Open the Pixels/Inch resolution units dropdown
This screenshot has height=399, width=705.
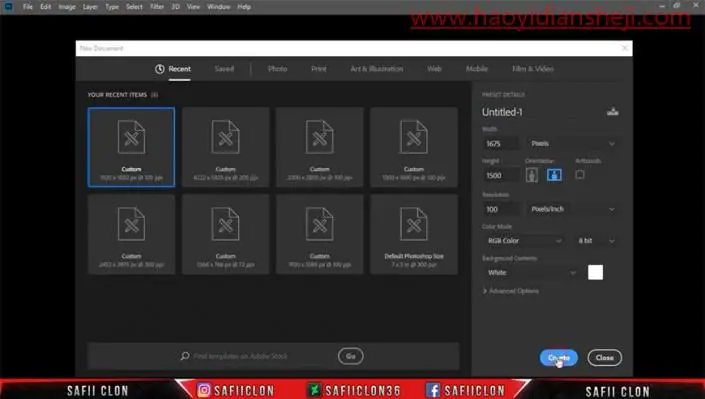tap(572, 209)
